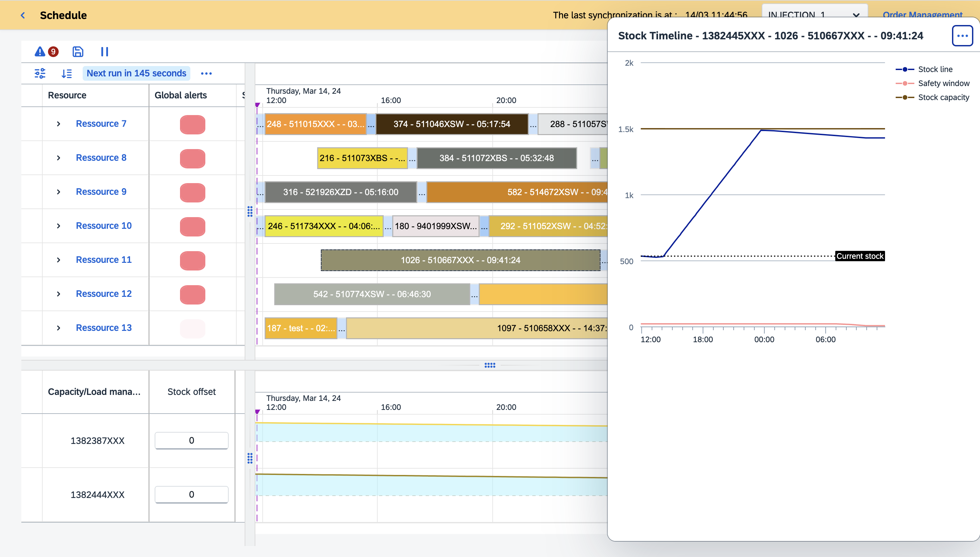Toggle Stock line legend entry

point(924,69)
